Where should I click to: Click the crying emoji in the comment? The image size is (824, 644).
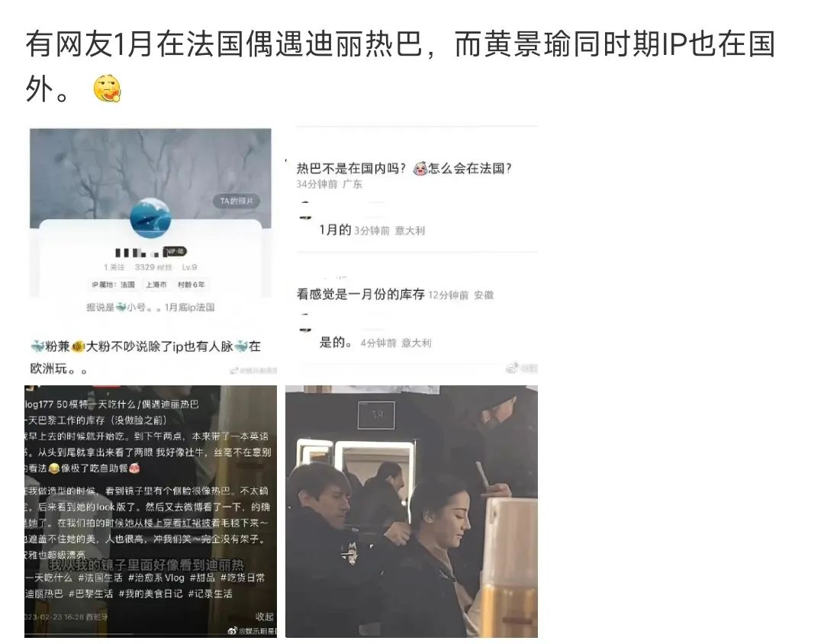pyautogui.click(x=420, y=168)
